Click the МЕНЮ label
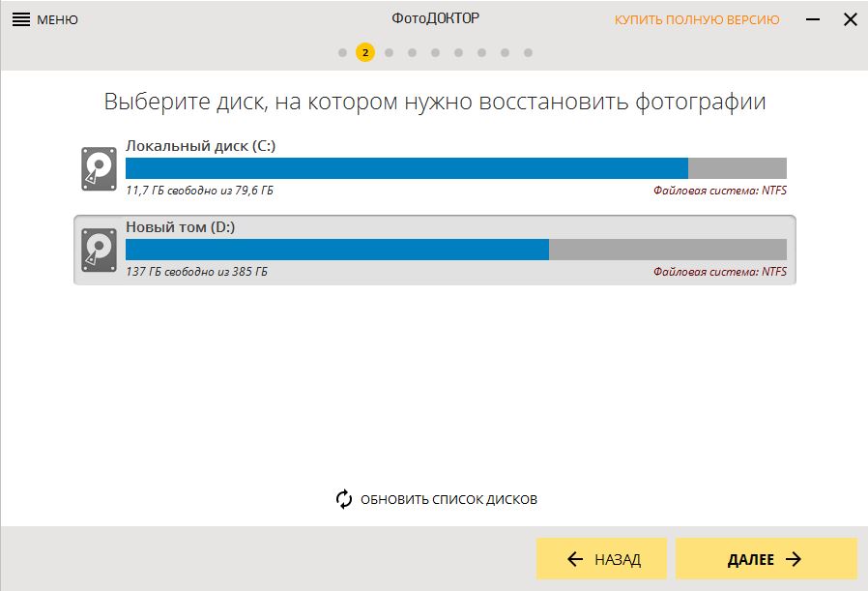868x591 pixels. click(x=57, y=20)
